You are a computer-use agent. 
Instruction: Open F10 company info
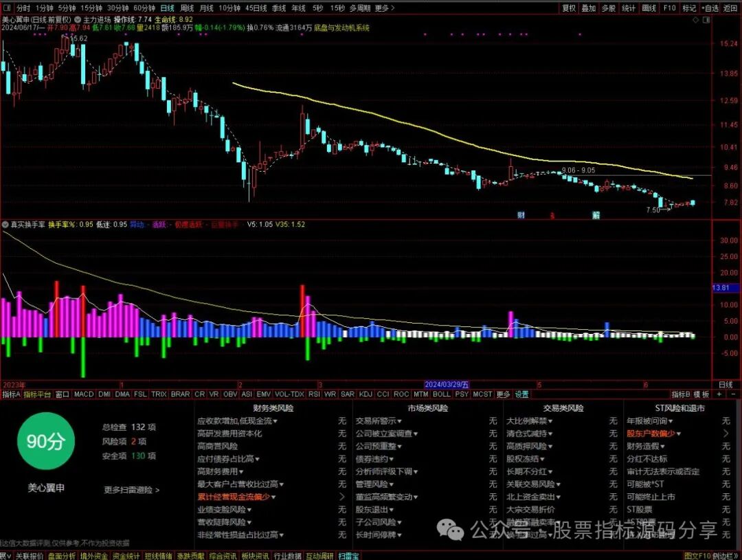(669, 8)
